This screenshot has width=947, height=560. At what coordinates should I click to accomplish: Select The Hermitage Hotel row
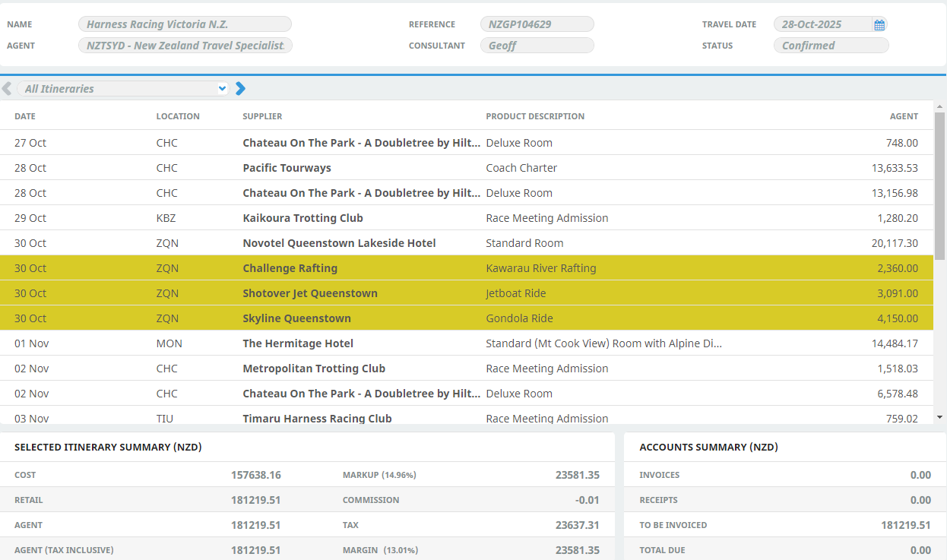(456, 343)
